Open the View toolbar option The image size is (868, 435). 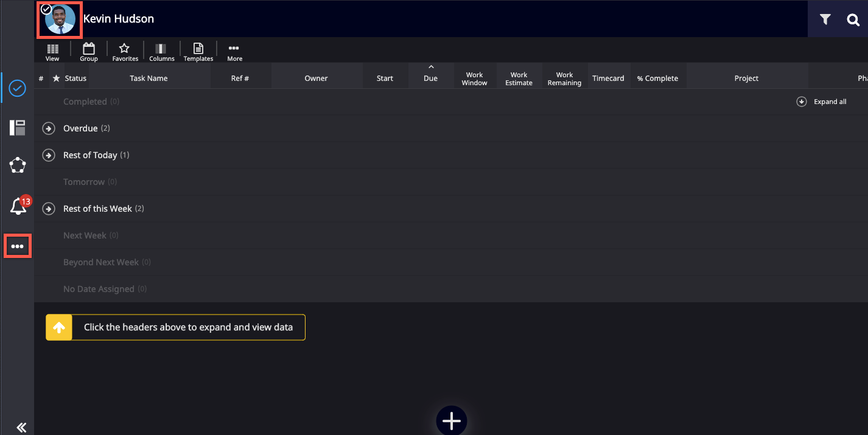(x=52, y=52)
